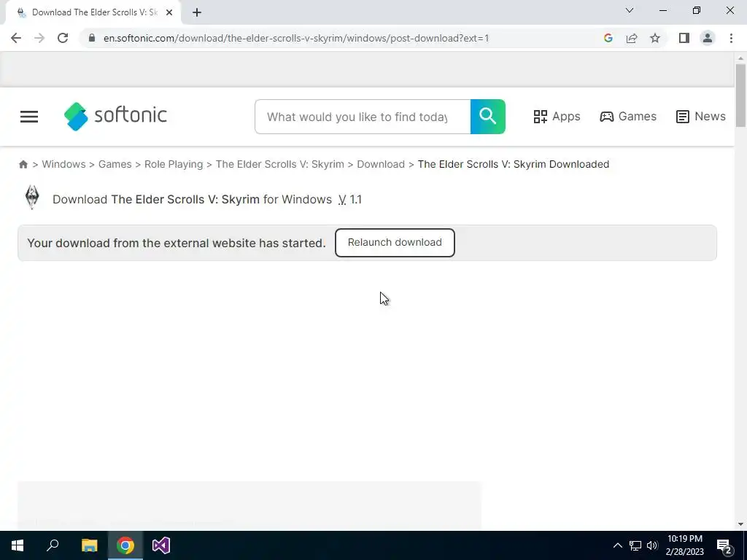Viewport: 747px width, 560px height.
Task: Go to Windows breadcrumb link
Action: pos(64,164)
